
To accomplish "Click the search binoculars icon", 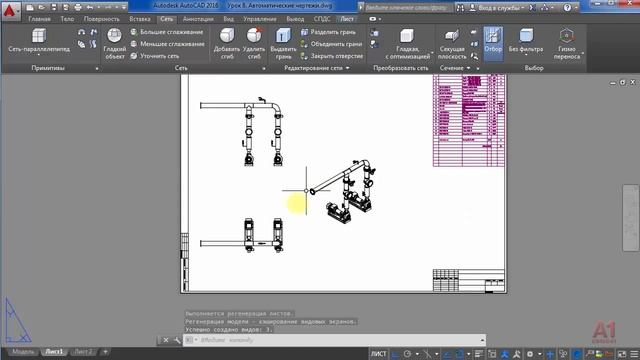I will [460, 7].
